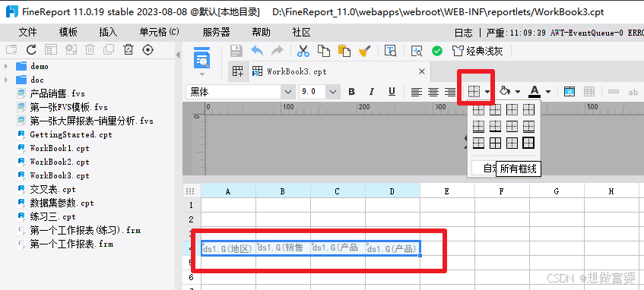
Task: Click the font color A icon
Action: 535,91
